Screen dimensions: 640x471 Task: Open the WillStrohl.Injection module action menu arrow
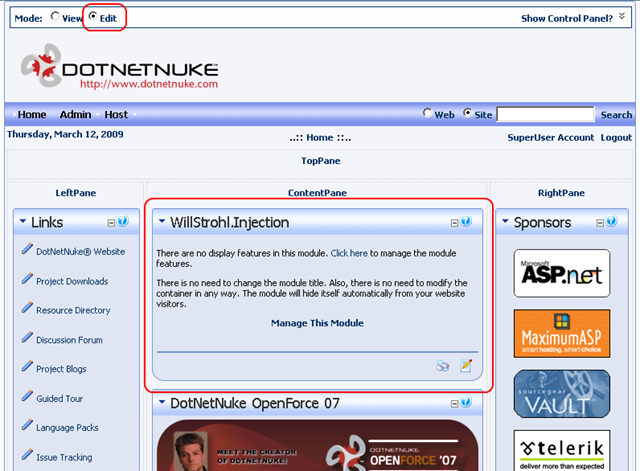point(163,222)
